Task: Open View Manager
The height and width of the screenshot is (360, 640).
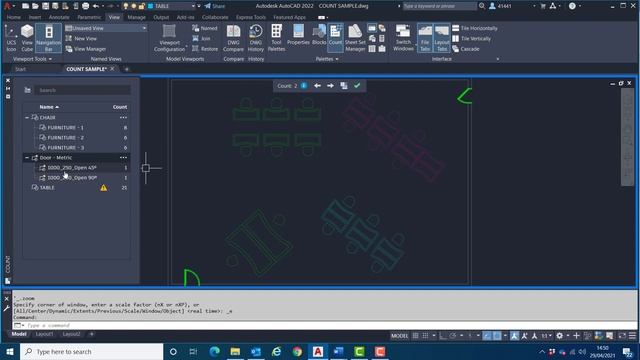Action: pos(86,49)
